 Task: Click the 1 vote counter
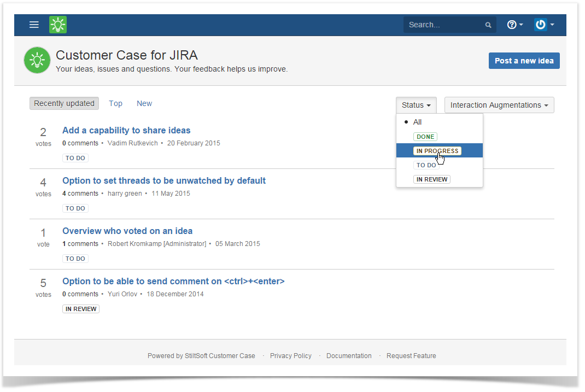(43, 237)
